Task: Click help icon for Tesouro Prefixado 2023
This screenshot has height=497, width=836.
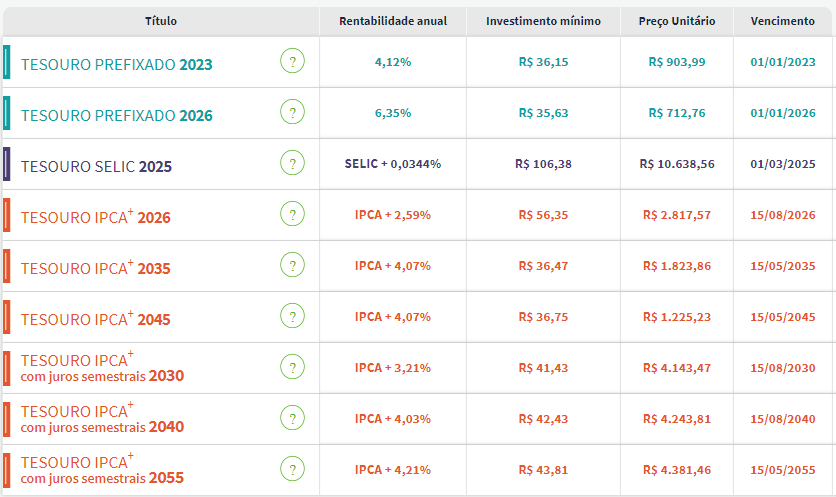Action: (292, 62)
